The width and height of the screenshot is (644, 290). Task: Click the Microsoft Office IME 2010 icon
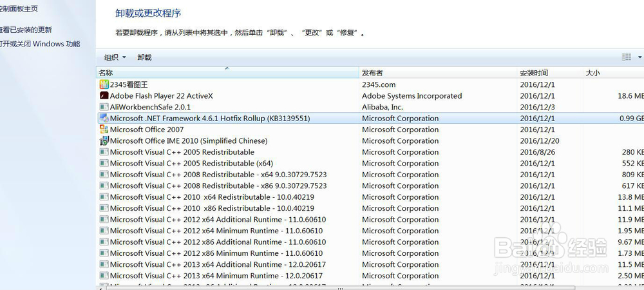point(104,141)
